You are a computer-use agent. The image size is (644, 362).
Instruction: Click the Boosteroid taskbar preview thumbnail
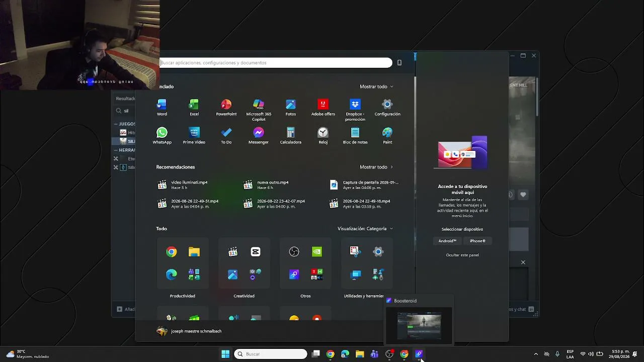coord(419,326)
